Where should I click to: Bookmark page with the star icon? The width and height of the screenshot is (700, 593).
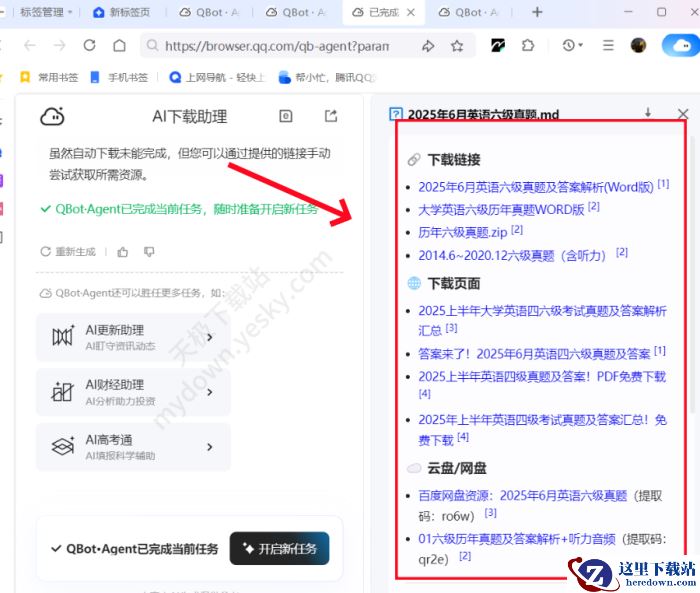point(457,46)
